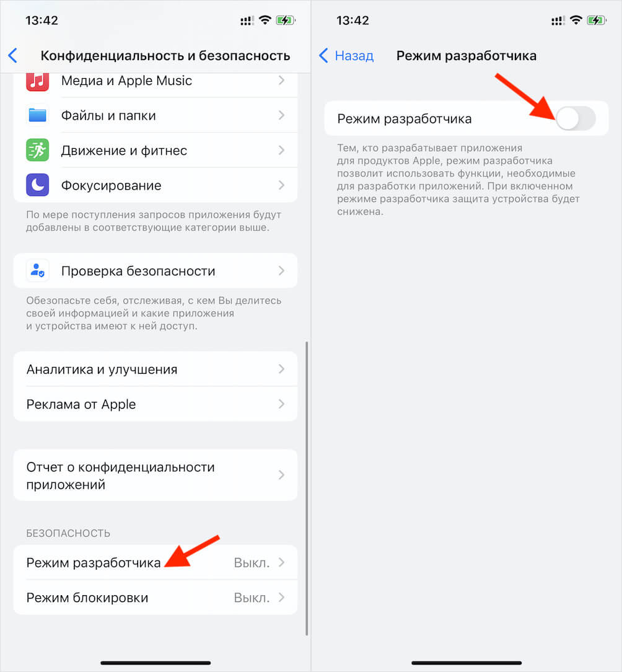Tap the green Движение и фитнес icon
The height and width of the screenshot is (672, 622).
(37, 151)
